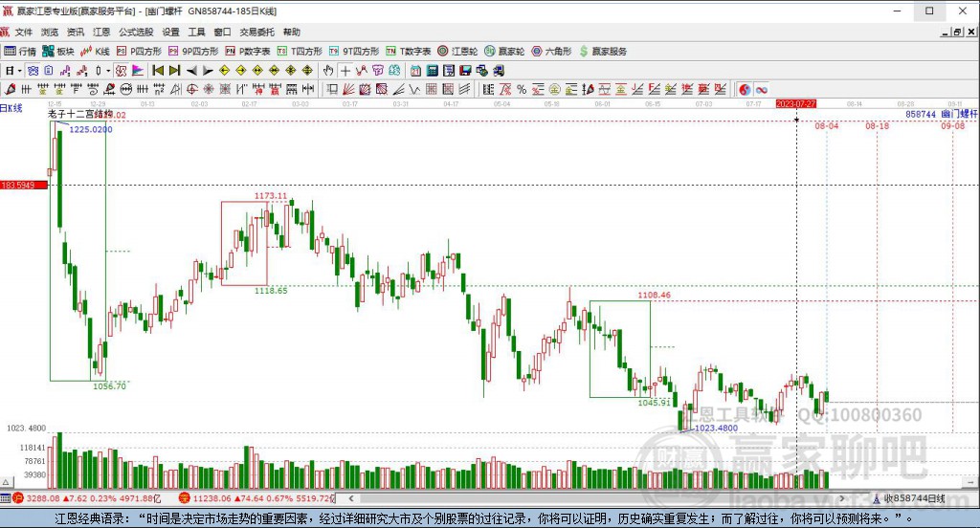Expand the small triangle at volume panel corner
Screen dimensions: 980x528
click(x=6, y=482)
